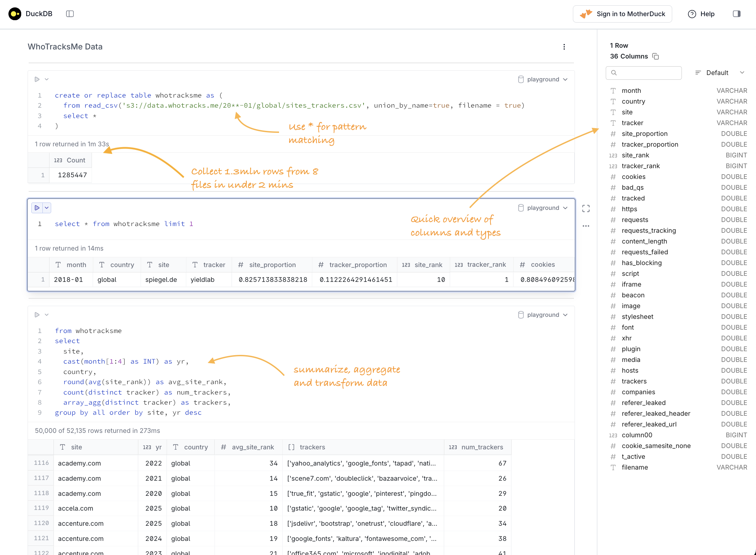Run the aggregation query cell at bottom
This screenshot has width=756, height=555.
[37, 314]
